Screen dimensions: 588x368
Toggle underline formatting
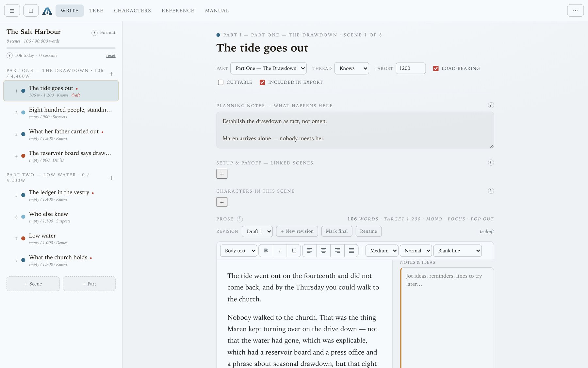(294, 251)
